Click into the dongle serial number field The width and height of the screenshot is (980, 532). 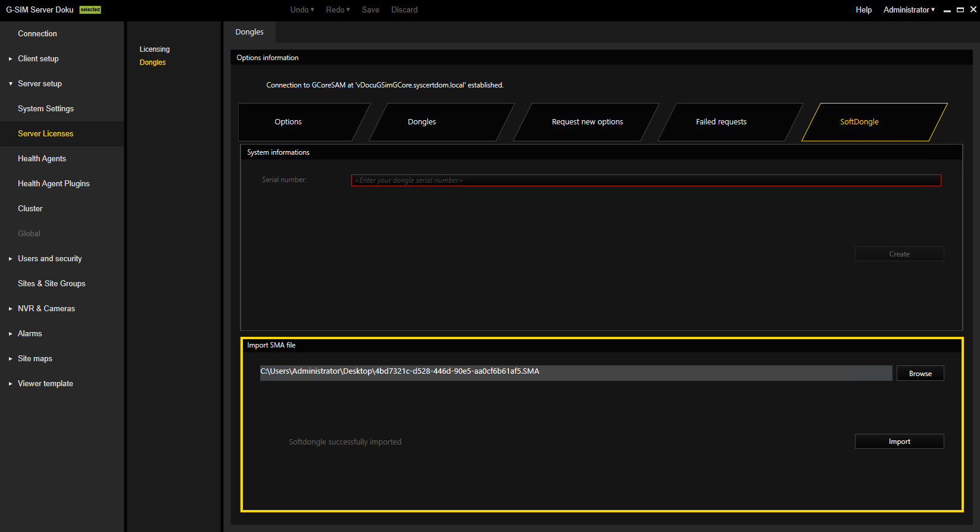tap(645, 180)
